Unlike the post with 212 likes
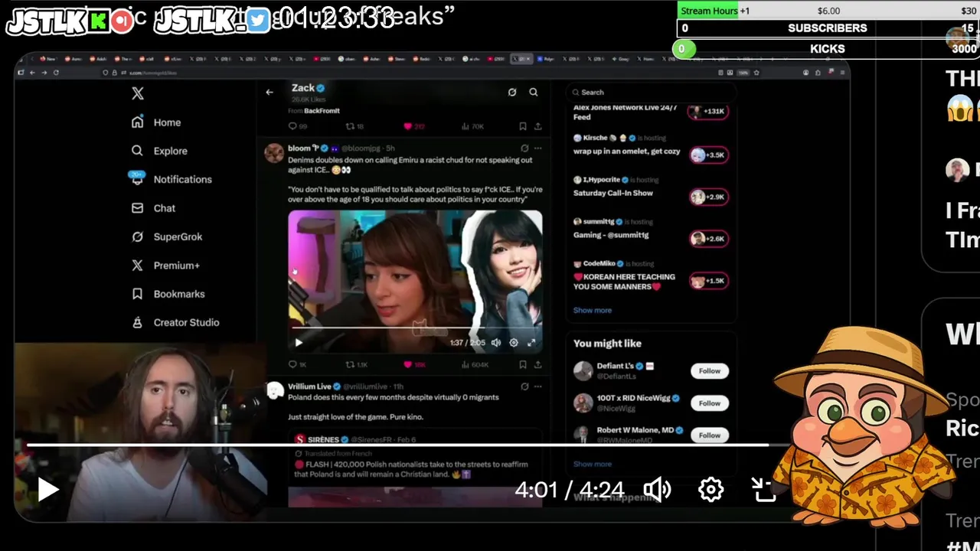The width and height of the screenshot is (980, 551). (414, 126)
